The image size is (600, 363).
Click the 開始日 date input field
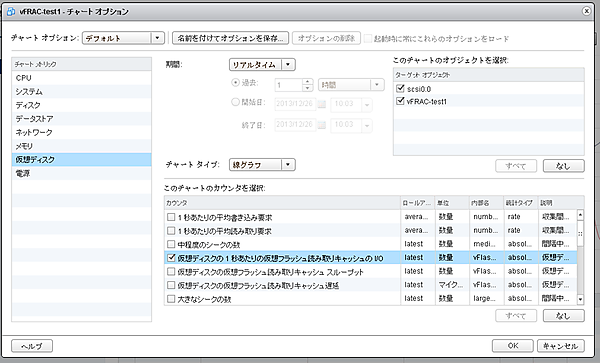point(295,104)
